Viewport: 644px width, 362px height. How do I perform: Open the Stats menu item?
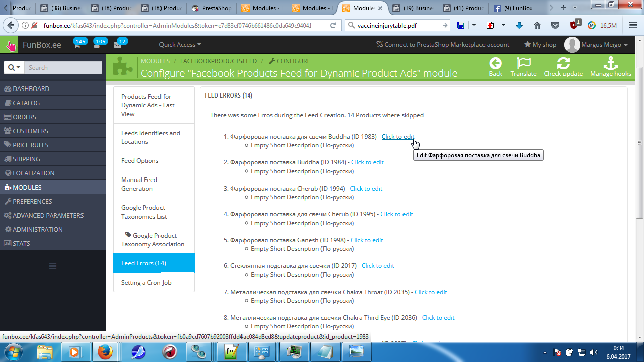tap(53, 243)
